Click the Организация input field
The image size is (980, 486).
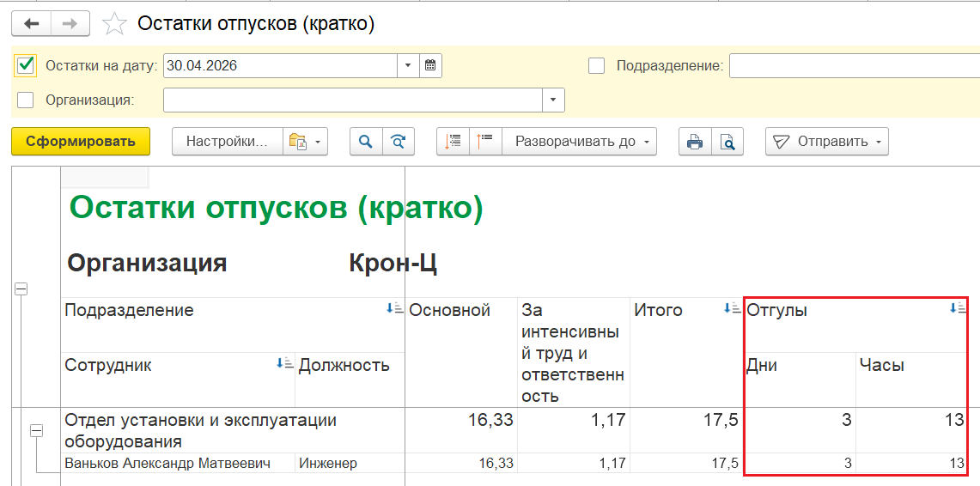tap(353, 100)
